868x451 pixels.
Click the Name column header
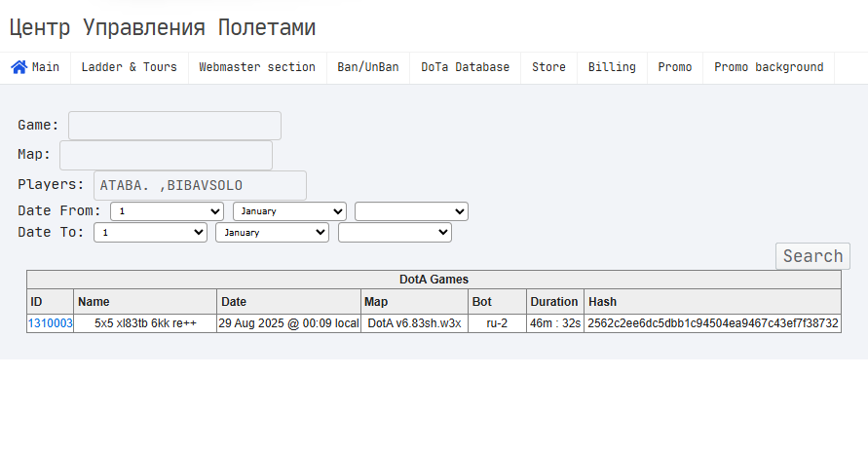[145, 302]
